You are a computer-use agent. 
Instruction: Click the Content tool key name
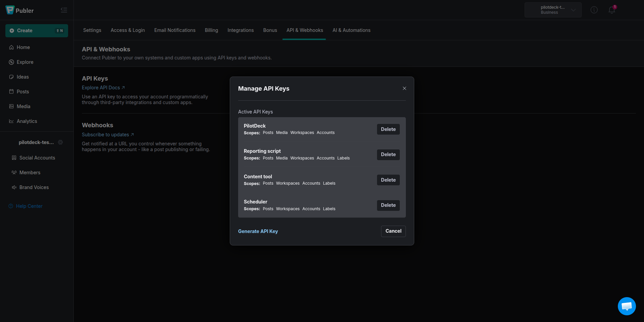coord(258,177)
